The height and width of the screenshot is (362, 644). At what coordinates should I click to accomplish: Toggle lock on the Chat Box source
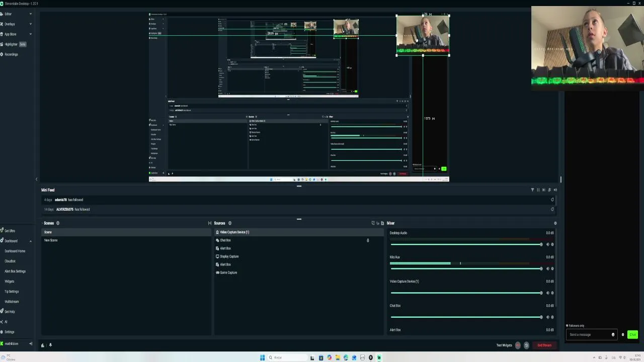tap(368, 240)
